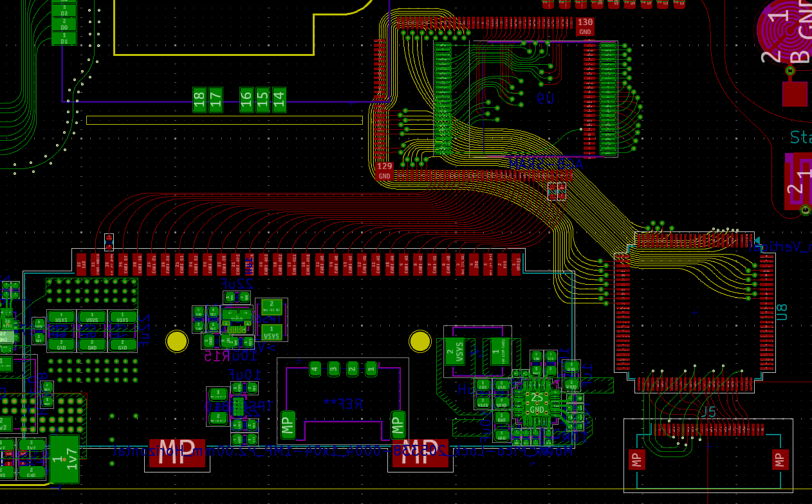The height and width of the screenshot is (504, 812).
Task: Click center pad 25 GND of QFN
Action: (x=537, y=404)
